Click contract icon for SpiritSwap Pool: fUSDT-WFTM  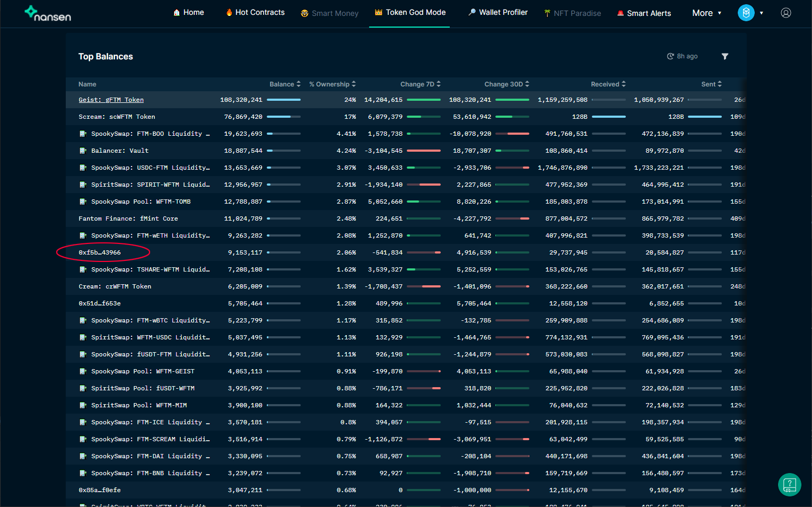click(x=83, y=388)
